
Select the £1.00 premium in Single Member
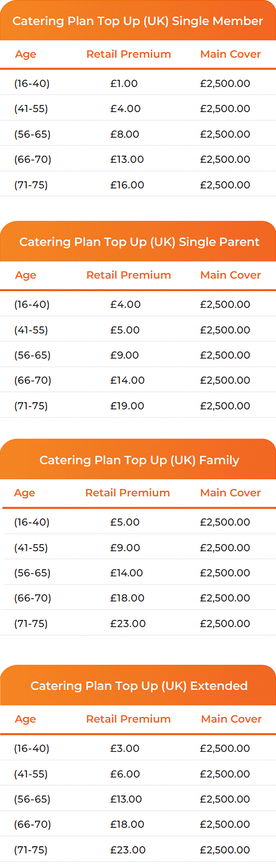click(x=124, y=84)
